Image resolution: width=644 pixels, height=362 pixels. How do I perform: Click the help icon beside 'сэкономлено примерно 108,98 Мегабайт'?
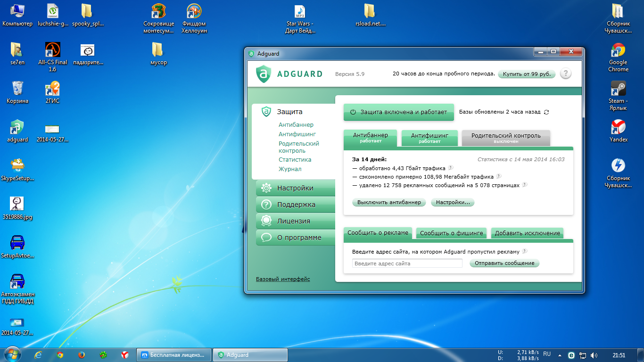point(499,176)
